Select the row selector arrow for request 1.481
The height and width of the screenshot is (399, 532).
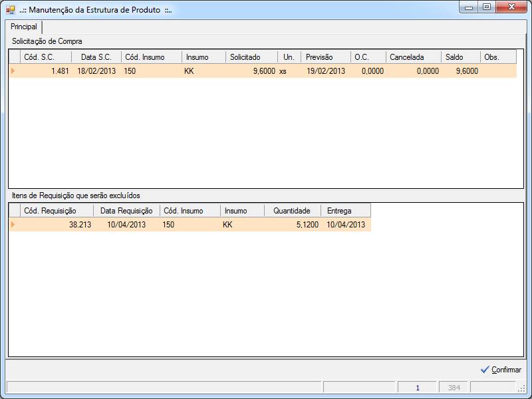tap(14, 71)
